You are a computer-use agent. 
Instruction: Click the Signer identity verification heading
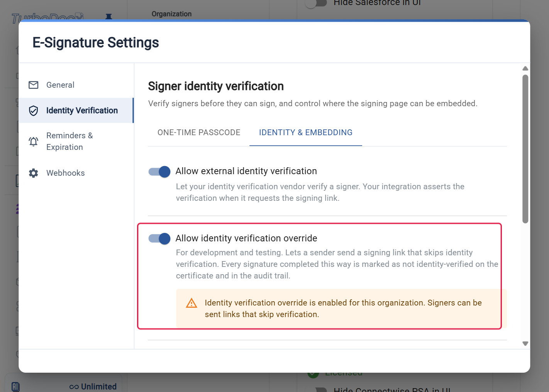click(216, 86)
